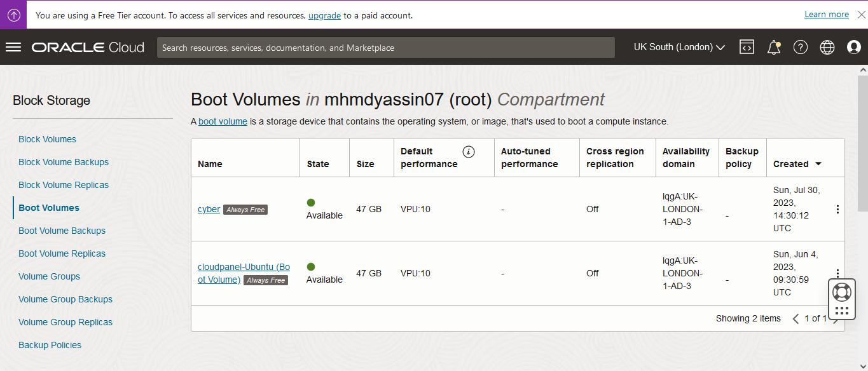
Task: Click the purple upgrade arrow icon
Action: pos(13,15)
